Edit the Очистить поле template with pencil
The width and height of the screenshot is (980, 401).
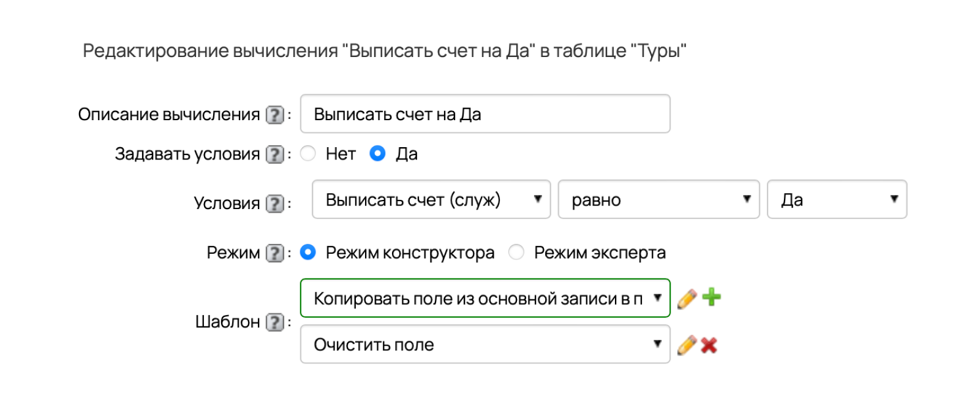pyautogui.click(x=687, y=345)
